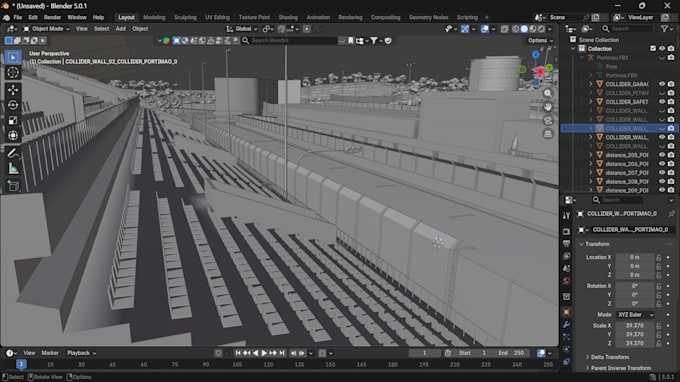
Task: Switch to the Geometry Nodes workspace tab
Action: tap(428, 17)
